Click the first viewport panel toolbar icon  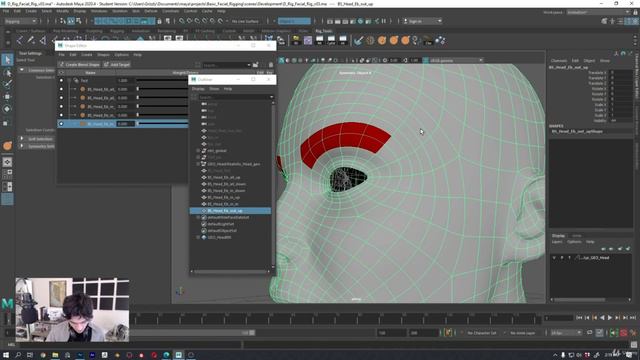(x=281, y=60)
